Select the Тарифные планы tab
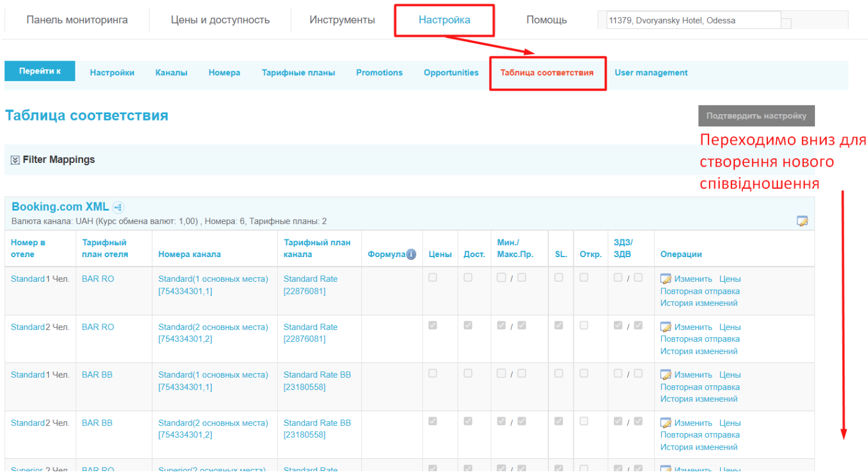The height and width of the screenshot is (473, 868). (x=298, y=73)
